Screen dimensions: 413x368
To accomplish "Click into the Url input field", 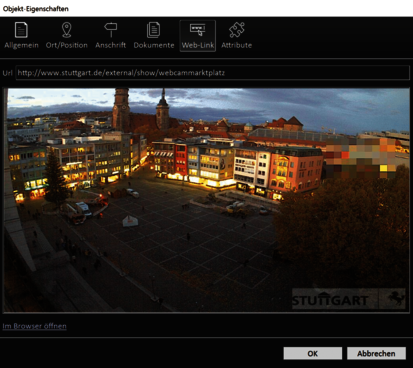I will (x=213, y=73).
